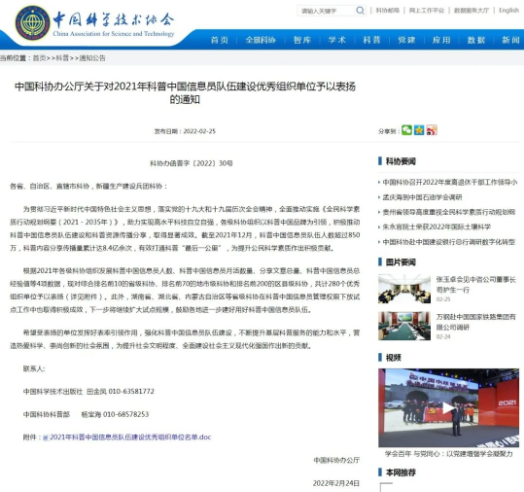The width and height of the screenshot is (524, 492).
Task: Click document number 科协办函普字〔2022〕30号
Action: [191, 163]
